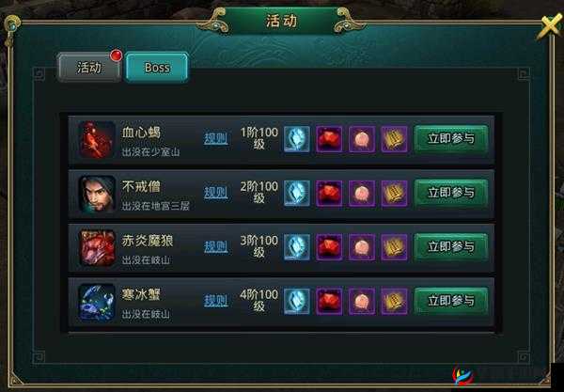Join the 寒冰蟹 boss via 立即参与

(x=451, y=301)
